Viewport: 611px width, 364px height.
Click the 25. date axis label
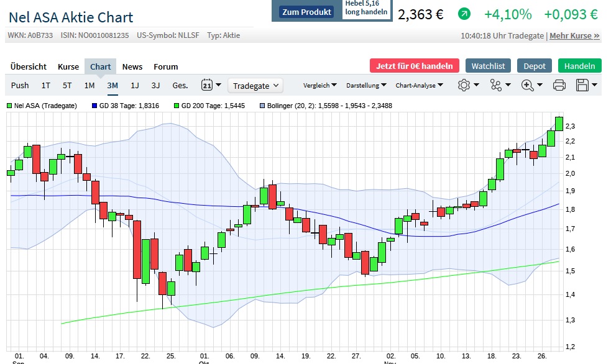click(x=171, y=356)
